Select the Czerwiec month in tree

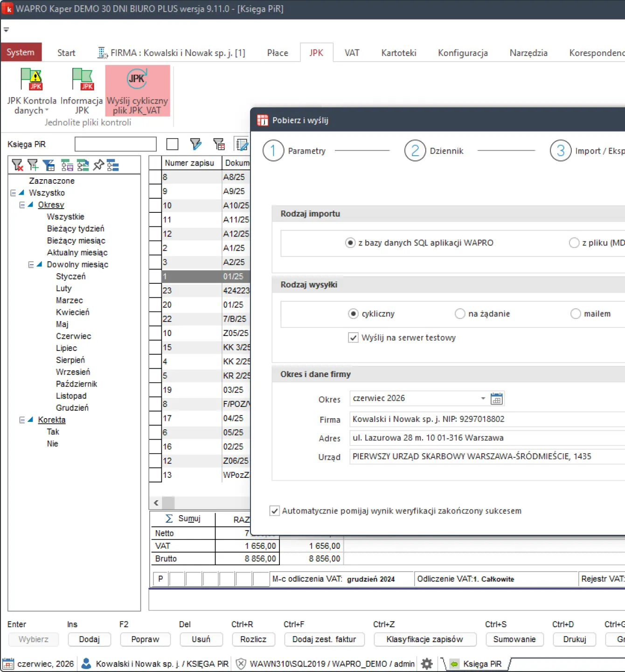point(74,336)
